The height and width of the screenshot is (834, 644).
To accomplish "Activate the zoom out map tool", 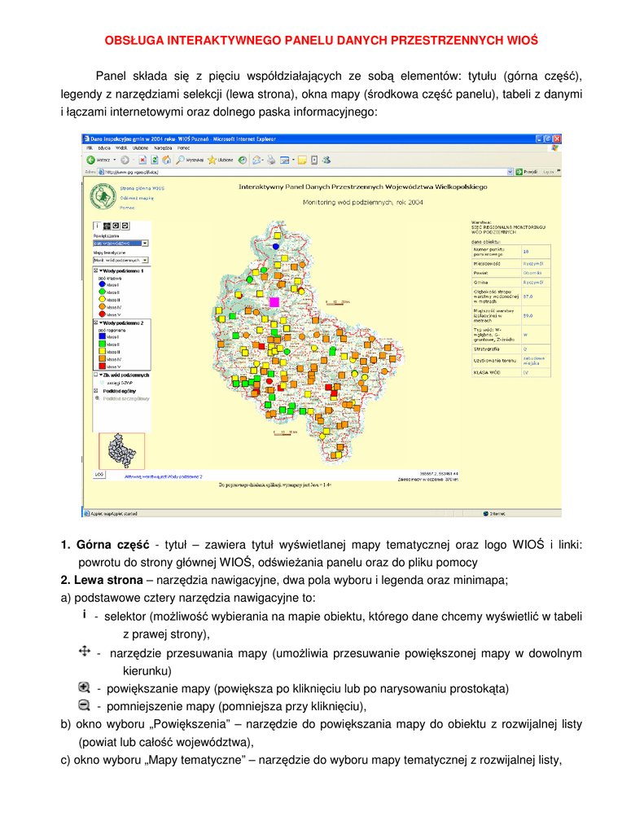I will tap(125, 225).
